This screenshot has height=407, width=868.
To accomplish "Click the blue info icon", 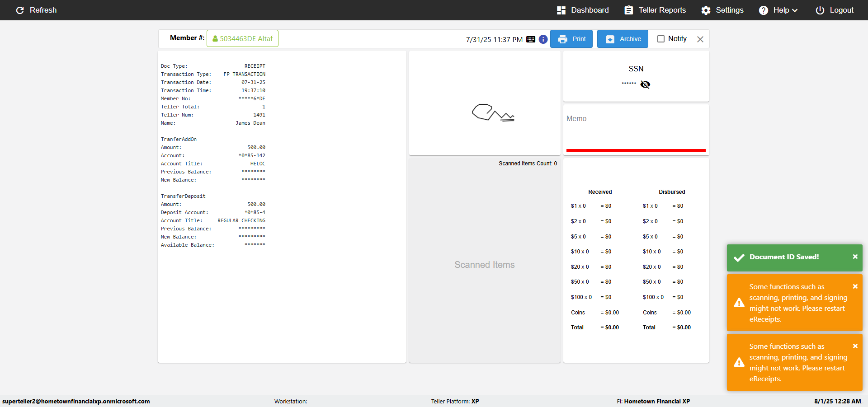I will [x=543, y=39].
